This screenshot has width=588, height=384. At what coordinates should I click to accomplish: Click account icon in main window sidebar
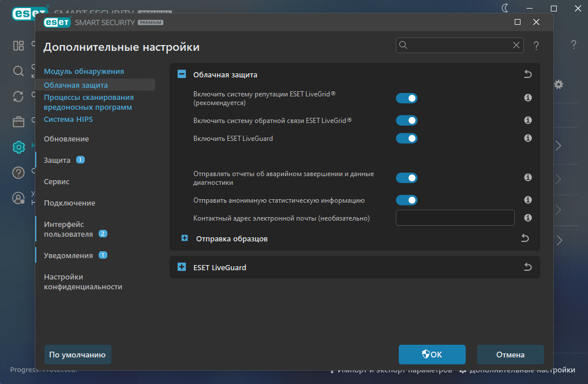tap(18, 198)
